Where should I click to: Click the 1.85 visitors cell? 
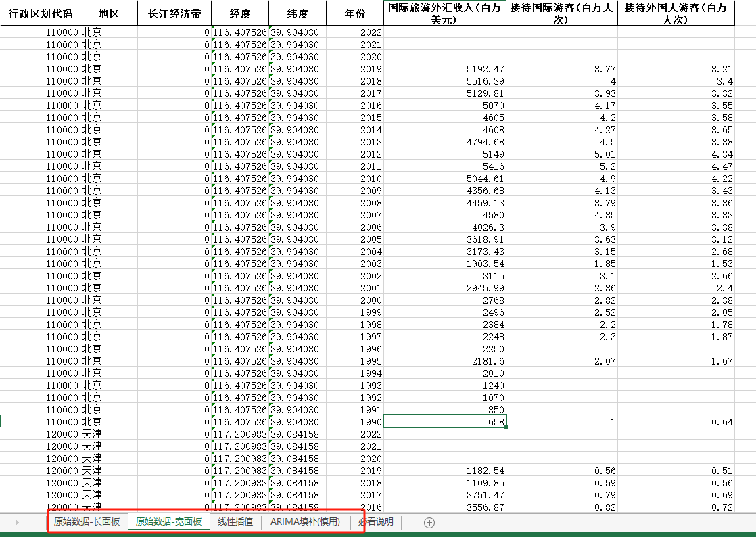562,264
